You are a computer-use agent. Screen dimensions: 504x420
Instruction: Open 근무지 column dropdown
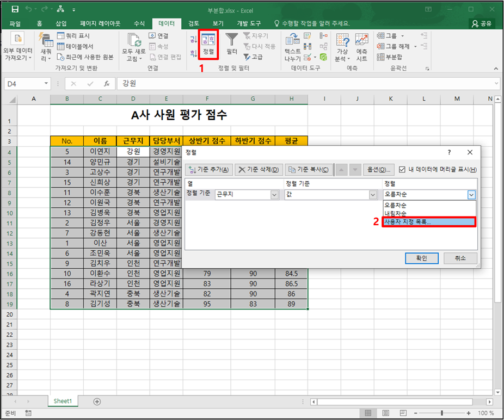pos(274,195)
